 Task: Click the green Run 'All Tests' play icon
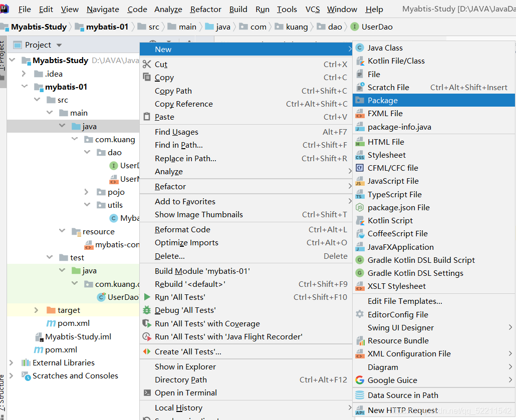(x=147, y=297)
